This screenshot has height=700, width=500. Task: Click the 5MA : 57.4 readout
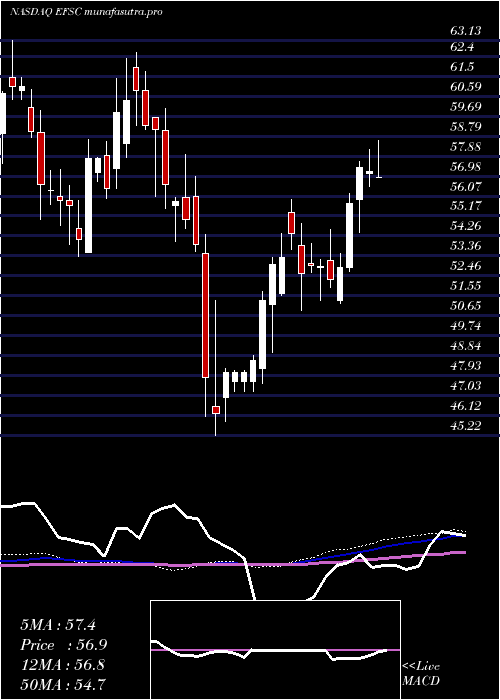(x=58, y=625)
